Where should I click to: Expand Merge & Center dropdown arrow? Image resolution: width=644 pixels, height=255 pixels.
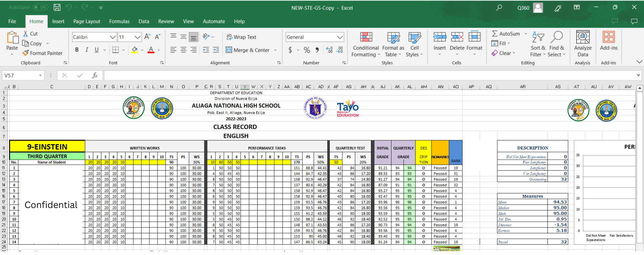276,50
